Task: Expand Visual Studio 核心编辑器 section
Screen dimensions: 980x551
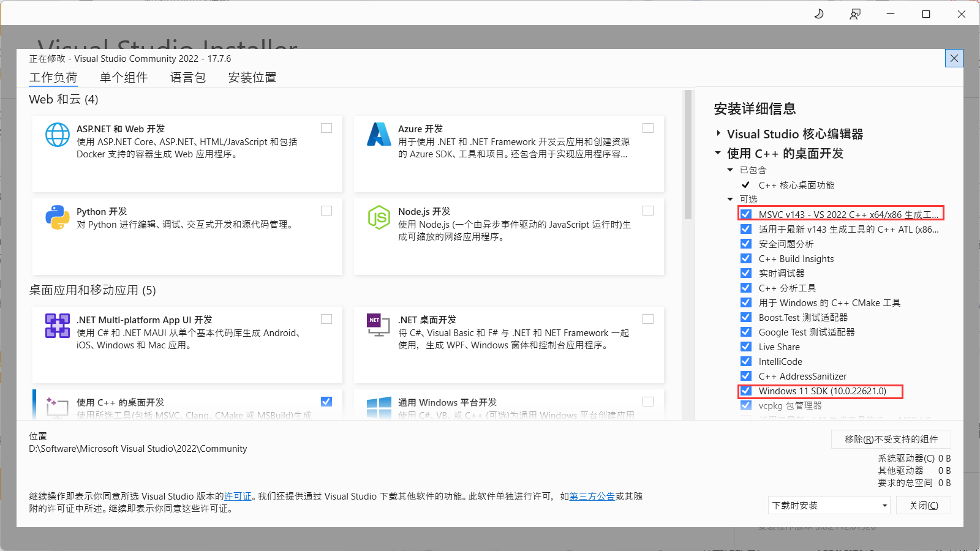Action: click(718, 133)
